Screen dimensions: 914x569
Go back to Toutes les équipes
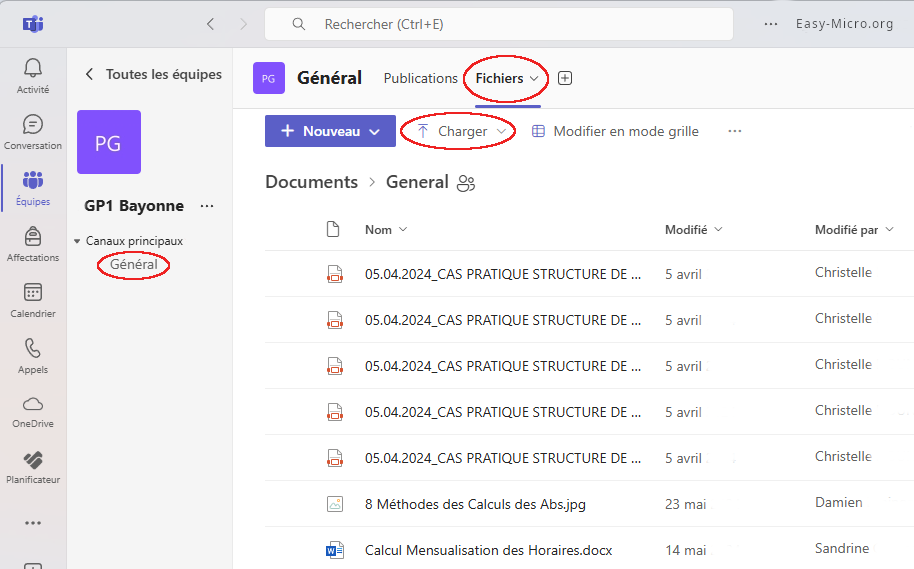[x=153, y=74]
